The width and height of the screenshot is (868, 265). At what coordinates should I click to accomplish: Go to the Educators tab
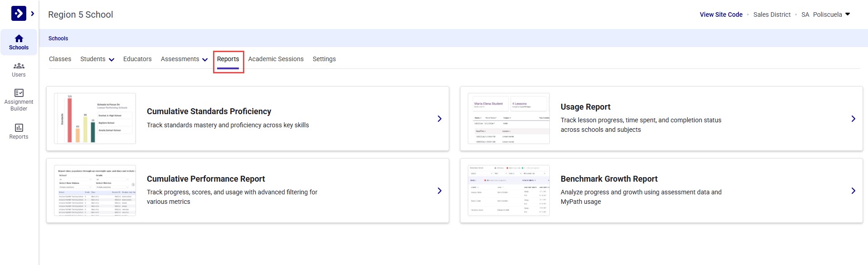(x=137, y=59)
